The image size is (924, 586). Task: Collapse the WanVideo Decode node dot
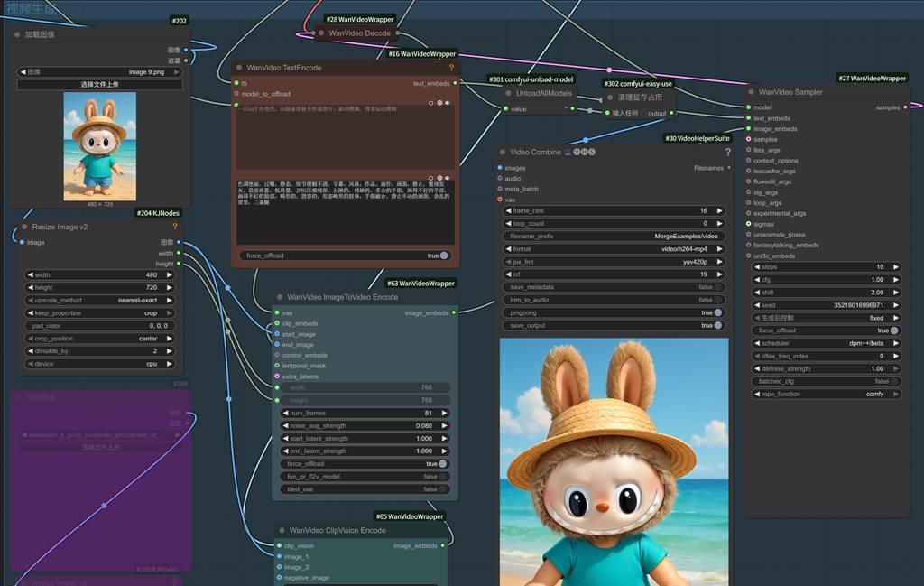(x=321, y=33)
